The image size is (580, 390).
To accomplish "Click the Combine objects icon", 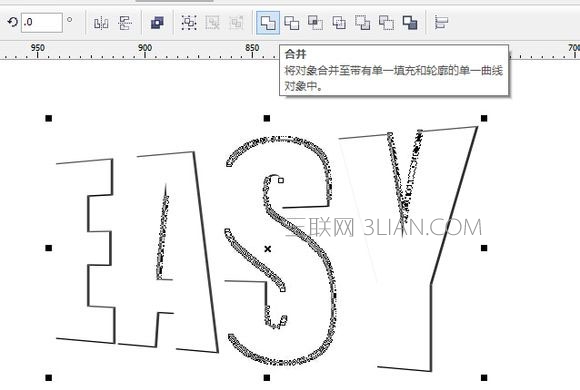I will [x=157, y=23].
